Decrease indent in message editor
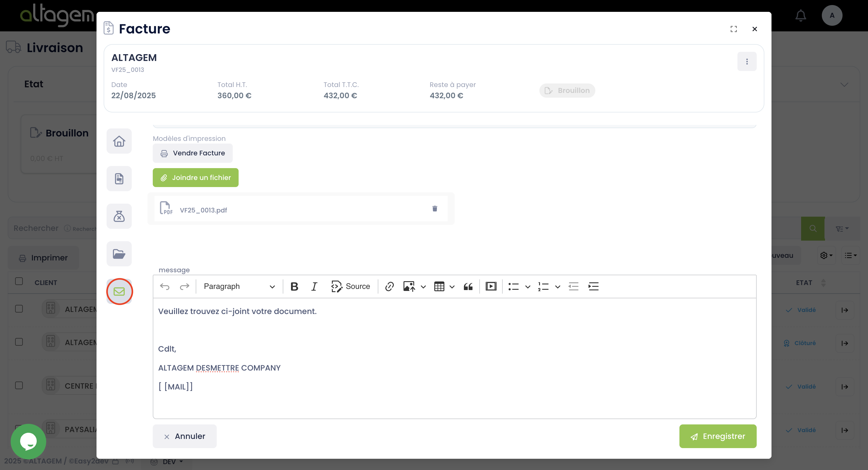 click(x=573, y=286)
